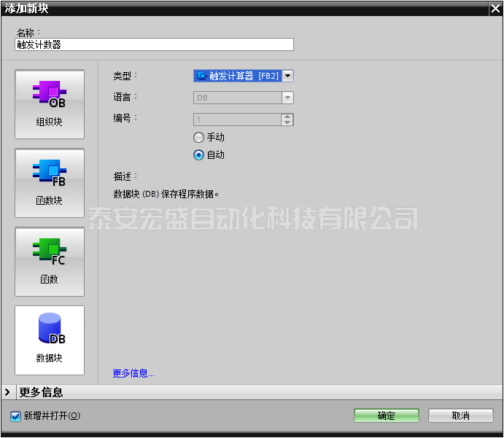Expand the 更多信息 section bar
Image resolution: width=504 pixels, height=438 pixels.
(x=252, y=393)
